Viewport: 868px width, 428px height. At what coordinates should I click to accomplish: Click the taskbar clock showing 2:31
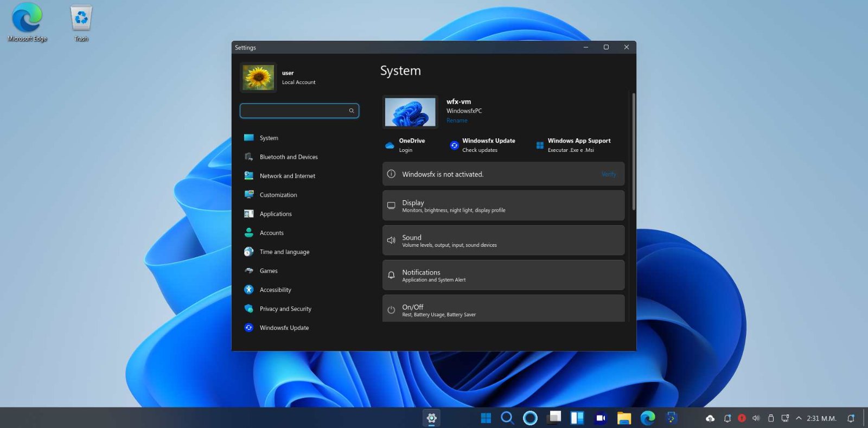tap(821, 418)
